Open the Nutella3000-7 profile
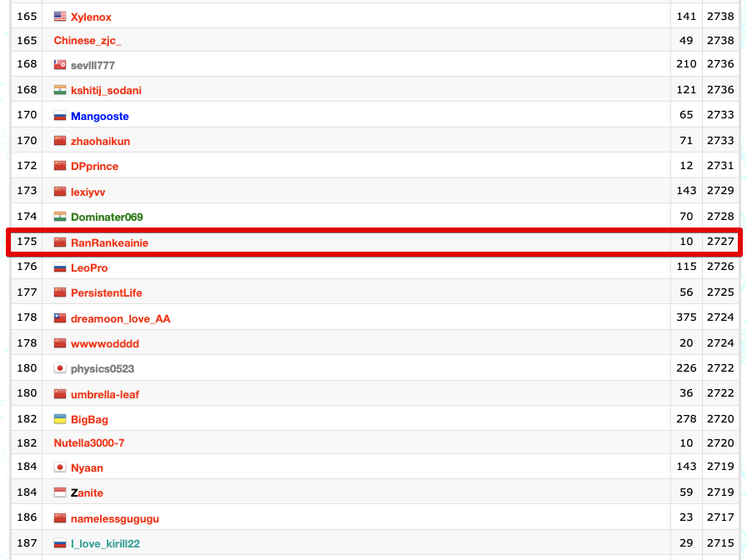This screenshot has height=560, width=747. [x=89, y=443]
